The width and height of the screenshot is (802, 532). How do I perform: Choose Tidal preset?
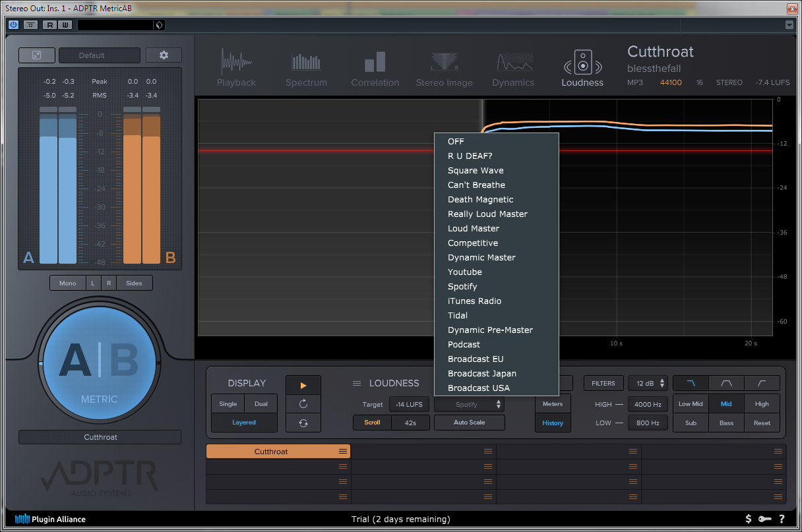click(496, 315)
